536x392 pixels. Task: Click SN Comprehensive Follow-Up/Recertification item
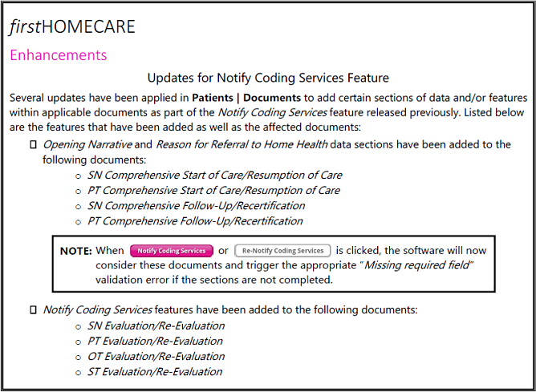(x=196, y=206)
